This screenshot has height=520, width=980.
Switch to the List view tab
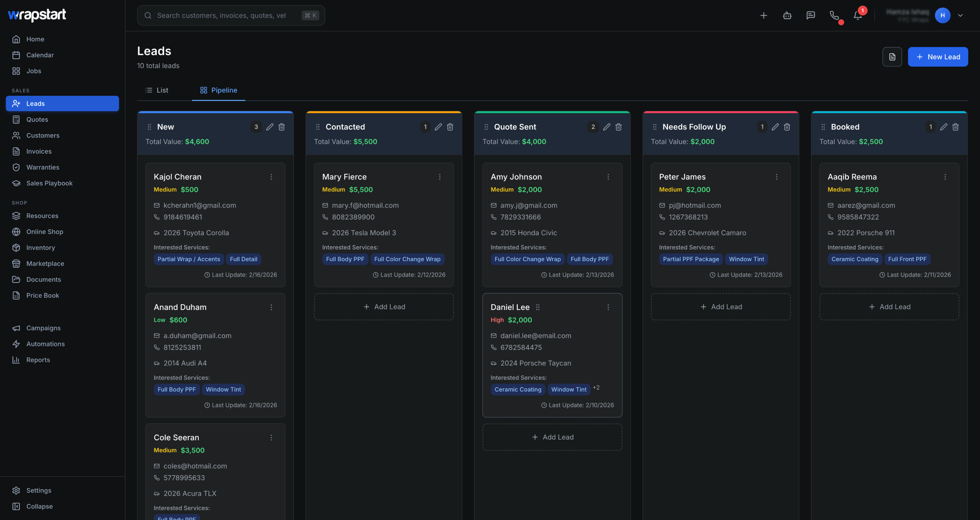click(157, 90)
